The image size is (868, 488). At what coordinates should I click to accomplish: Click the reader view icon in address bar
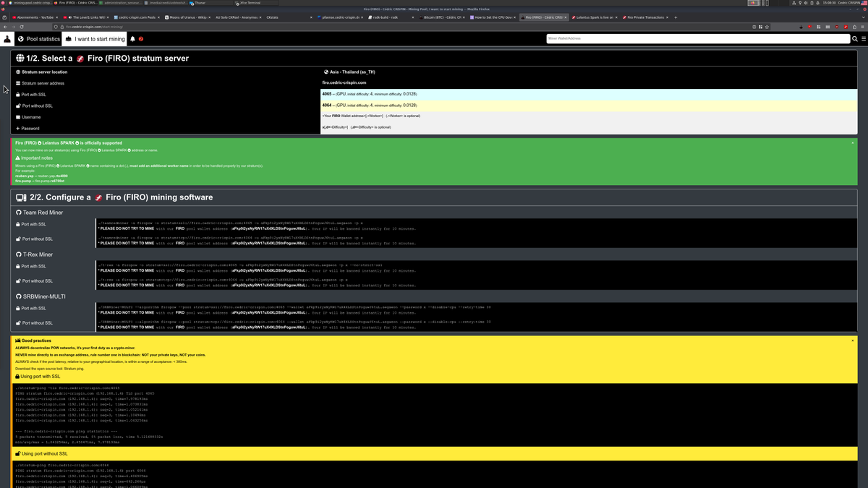click(x=753, y=27)
